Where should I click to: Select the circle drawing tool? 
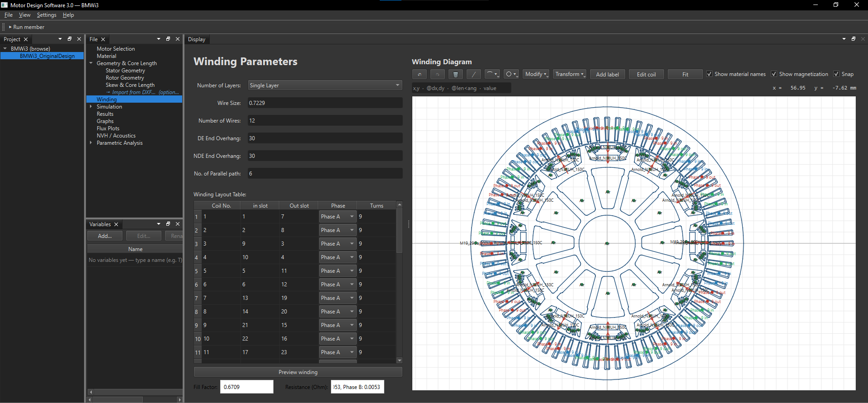[x=511, y=74]
